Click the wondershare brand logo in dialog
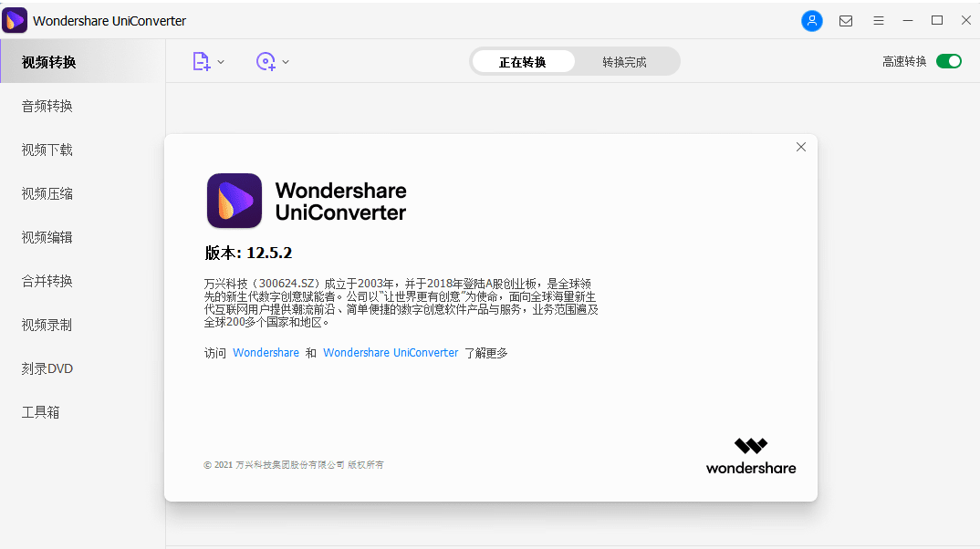The width and height of the screenshot is (980, 549). tap(751, 457)
